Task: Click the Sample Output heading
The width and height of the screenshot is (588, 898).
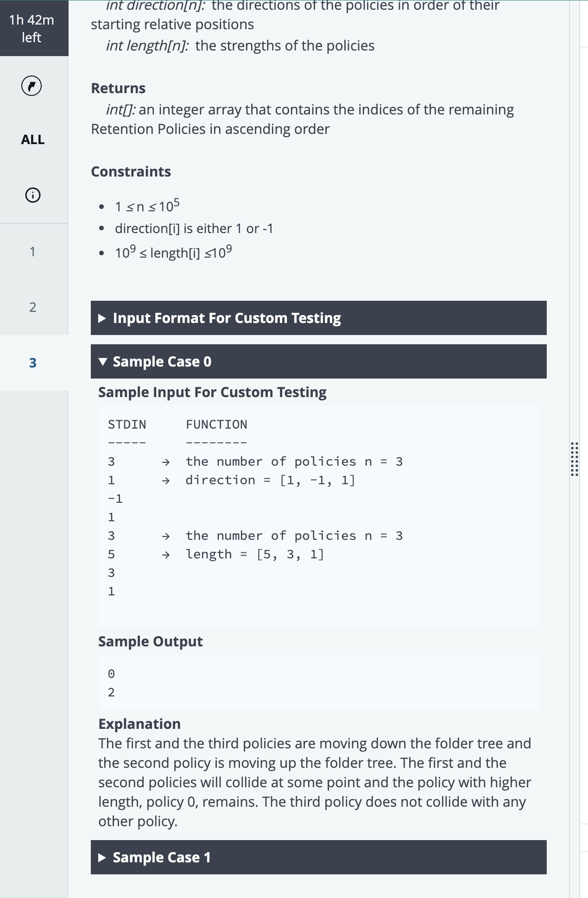Action: (150, 641)
